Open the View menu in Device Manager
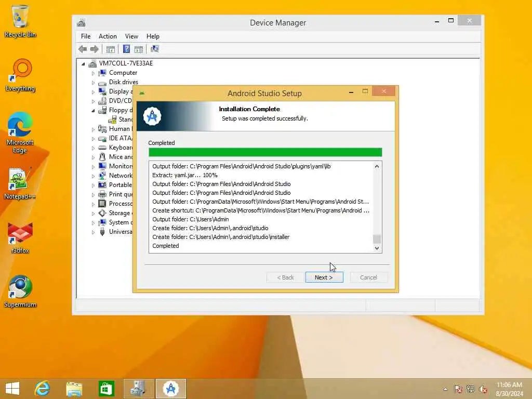Screen dimensions: 532x399 click(131, 36)
